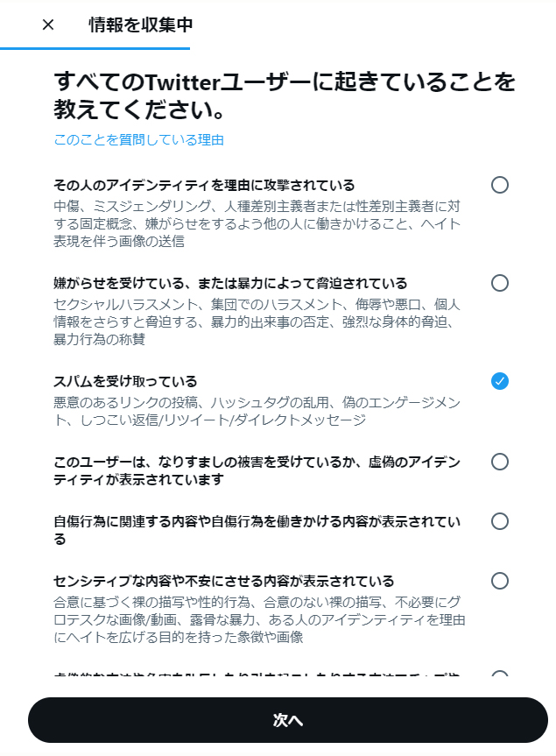Click the label センシティブな内容や不安にさせる内容が表示されている

[x=224, y=581]
